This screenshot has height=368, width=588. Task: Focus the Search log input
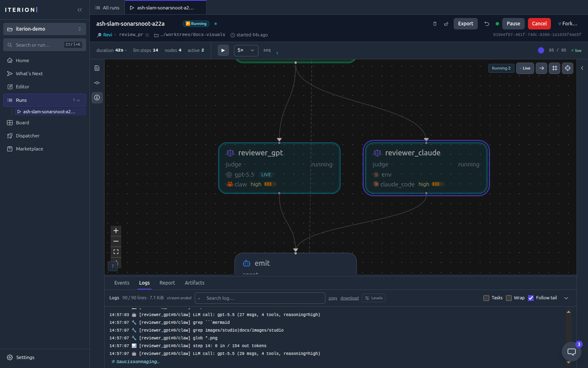(x=260, y=298)
